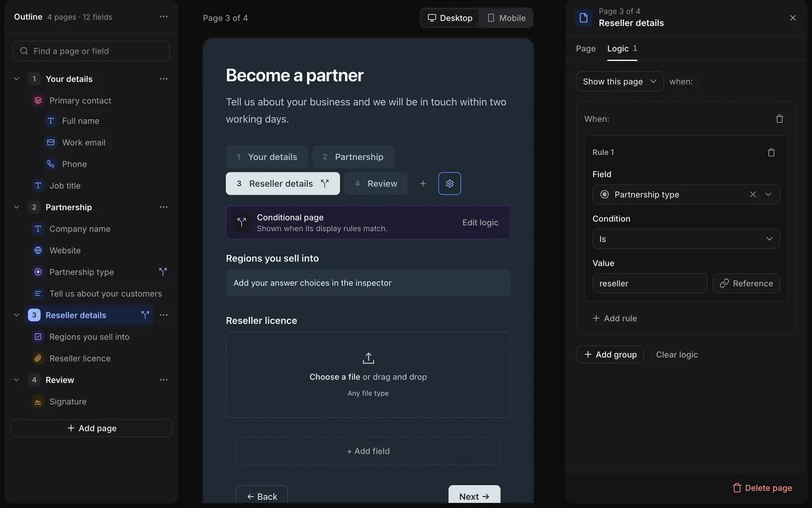Click the Add group button

tap(610, 354)
